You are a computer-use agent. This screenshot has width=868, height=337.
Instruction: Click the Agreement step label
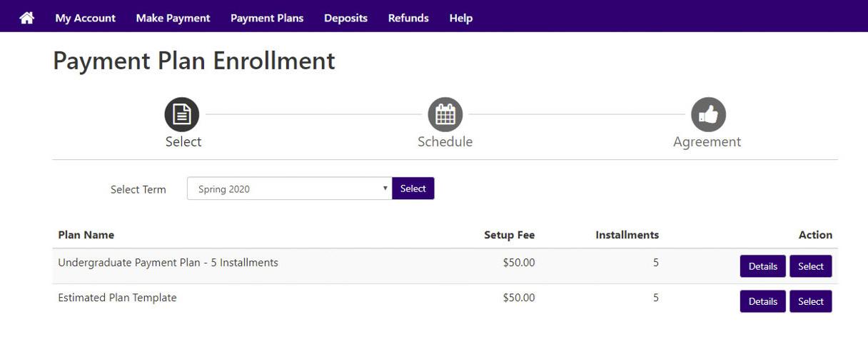(707, 141)
